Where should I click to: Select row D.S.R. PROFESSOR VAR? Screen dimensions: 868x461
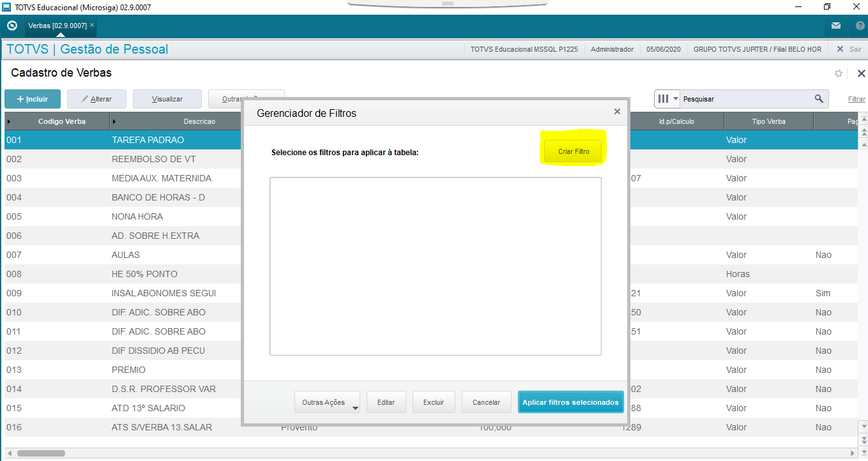[123, 389]
